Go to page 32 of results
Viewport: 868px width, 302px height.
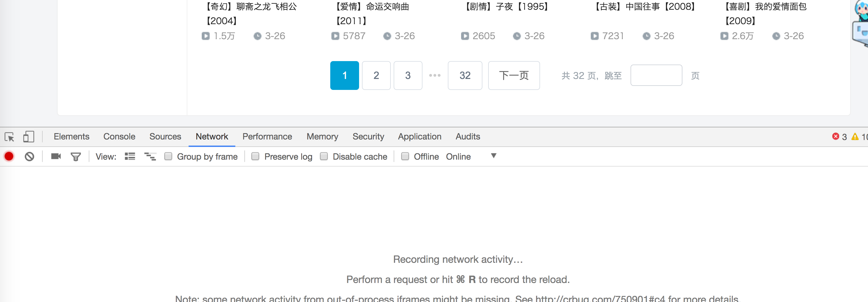(465, 75)
